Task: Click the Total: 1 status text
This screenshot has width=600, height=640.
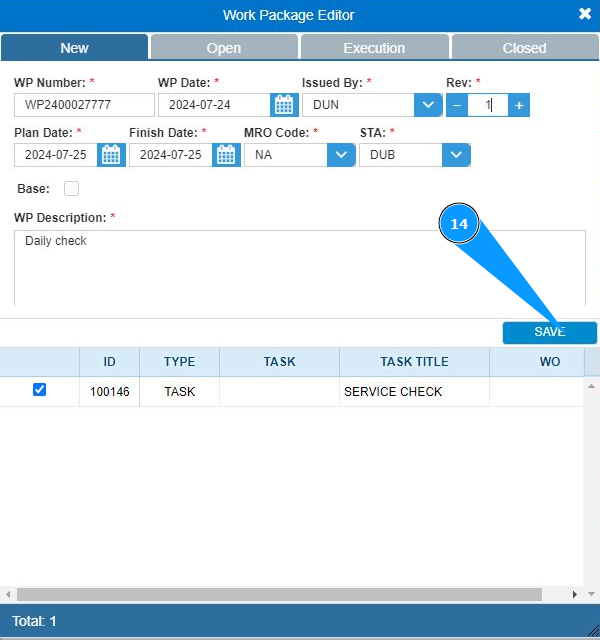Action: pos(34,621)
